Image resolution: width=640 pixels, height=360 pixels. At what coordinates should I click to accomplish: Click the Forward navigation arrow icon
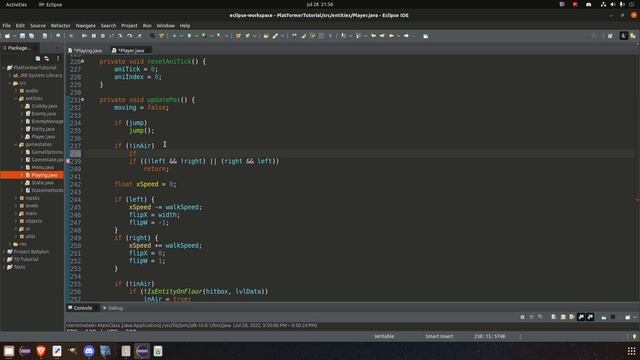(x=406, y=36)
